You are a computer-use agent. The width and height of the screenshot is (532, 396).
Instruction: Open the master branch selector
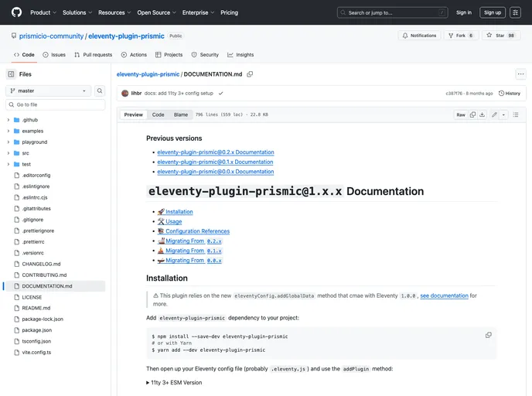pyautogui.click(x=49, y=90)
